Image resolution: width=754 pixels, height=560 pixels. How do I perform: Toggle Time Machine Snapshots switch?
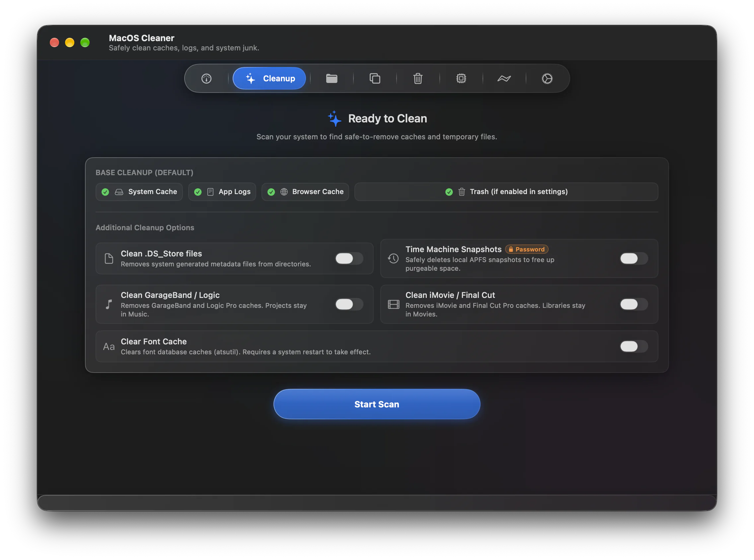[x=634, y=259]
